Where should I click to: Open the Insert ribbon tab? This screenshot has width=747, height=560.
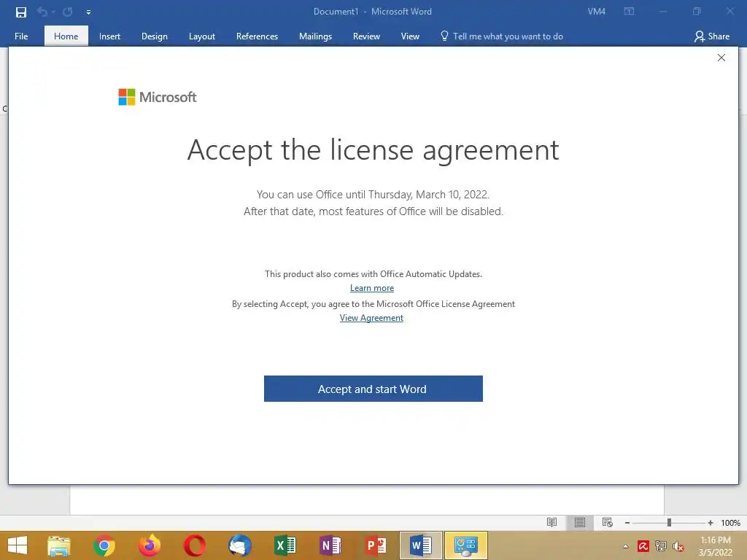(109, 36)
